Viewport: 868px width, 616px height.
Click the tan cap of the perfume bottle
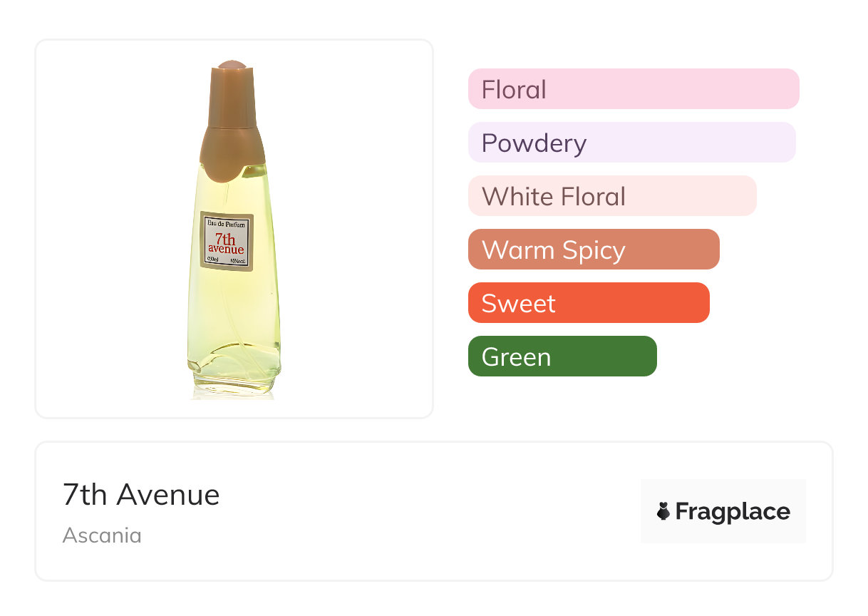point(232,121)
